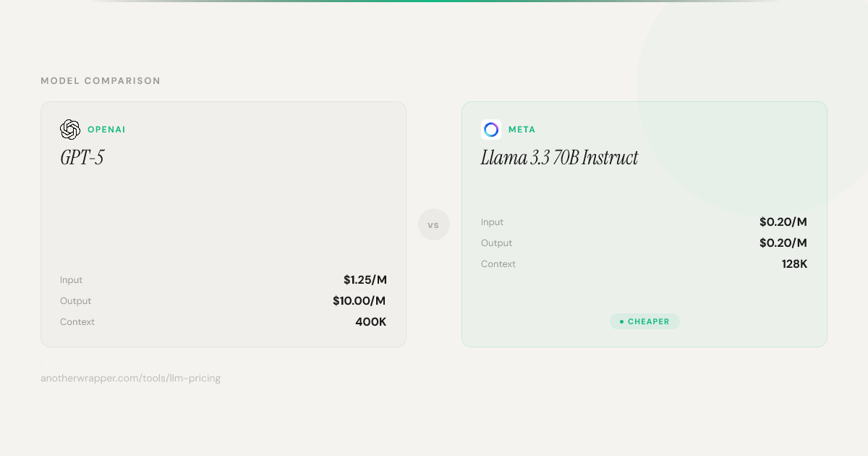This screenshot has width=868, height=456.
Task: Click the green progress bar at top
Action: pos(434,1)
